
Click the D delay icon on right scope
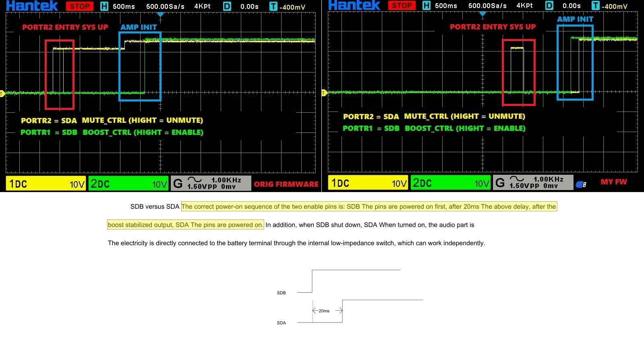coord(549,6)
